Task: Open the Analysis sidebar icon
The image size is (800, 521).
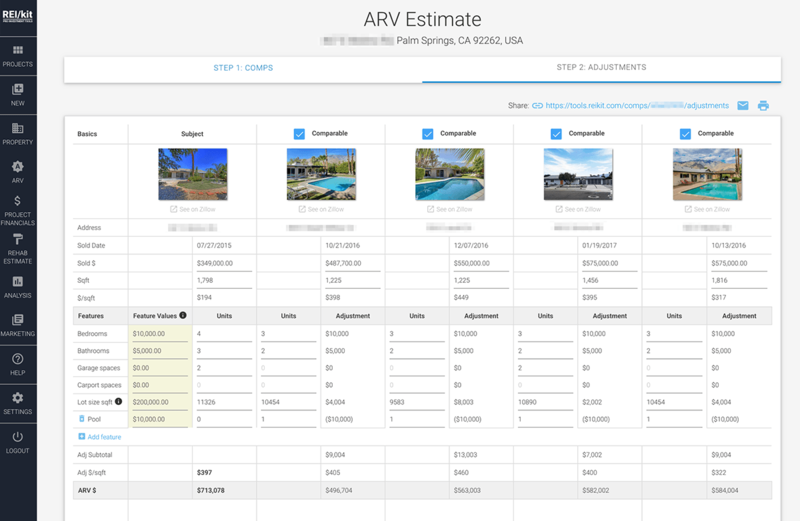Action: click(x=18, y=287)
